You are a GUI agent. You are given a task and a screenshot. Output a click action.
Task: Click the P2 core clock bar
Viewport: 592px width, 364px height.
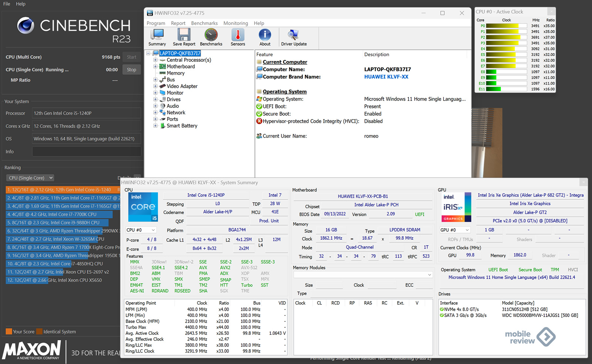click(507, 37)
